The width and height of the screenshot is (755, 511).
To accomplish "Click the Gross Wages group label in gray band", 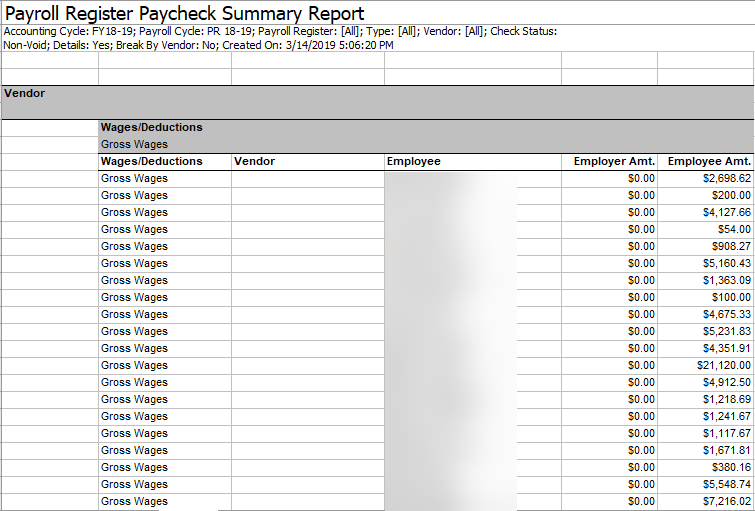I will click(x=134, y=145).
